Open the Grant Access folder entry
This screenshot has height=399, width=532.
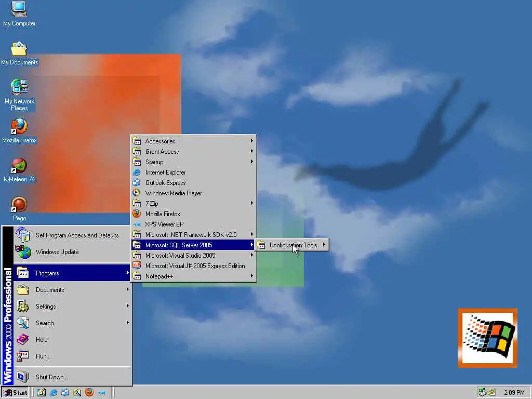point(193,152)
